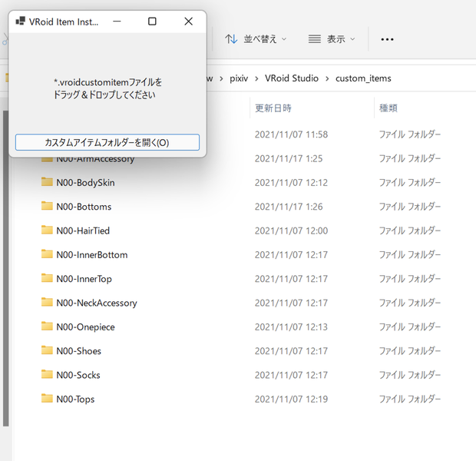
Task: Select the N00-InnerBottom folder name
Action: pos(92,254)
